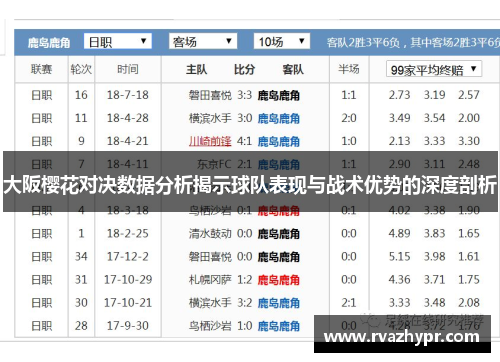The image size is (500, 362).
Task: Open the 日职 league dropdown
Action: coord(118,41)
